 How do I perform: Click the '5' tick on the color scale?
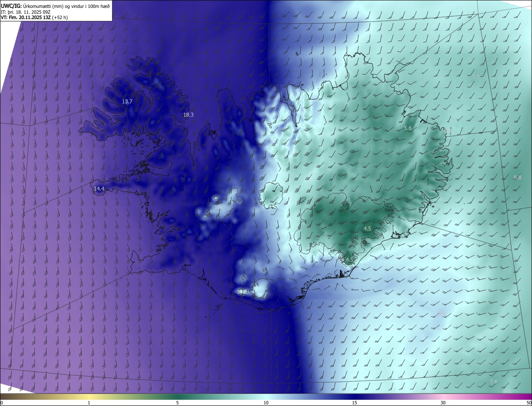177,403
